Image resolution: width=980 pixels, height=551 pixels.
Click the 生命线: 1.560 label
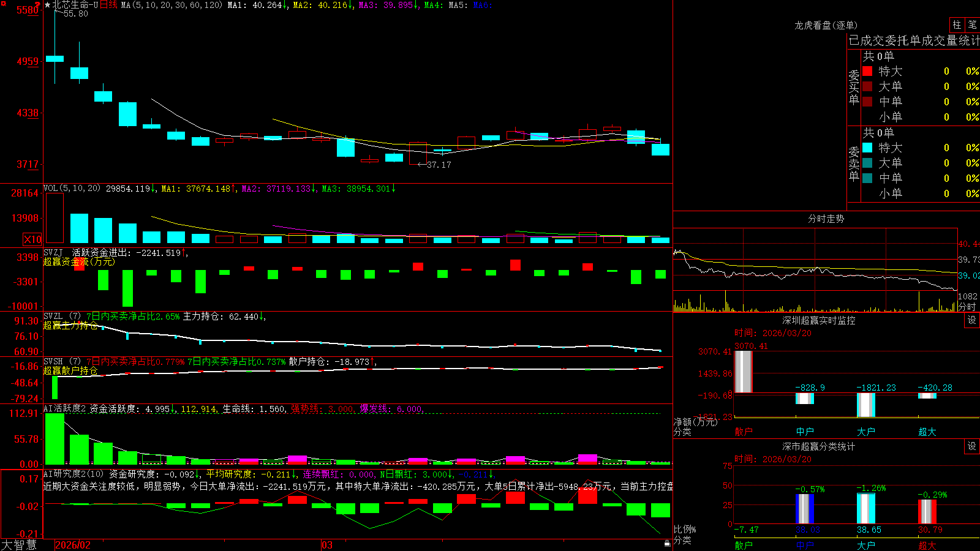point(253,408)
